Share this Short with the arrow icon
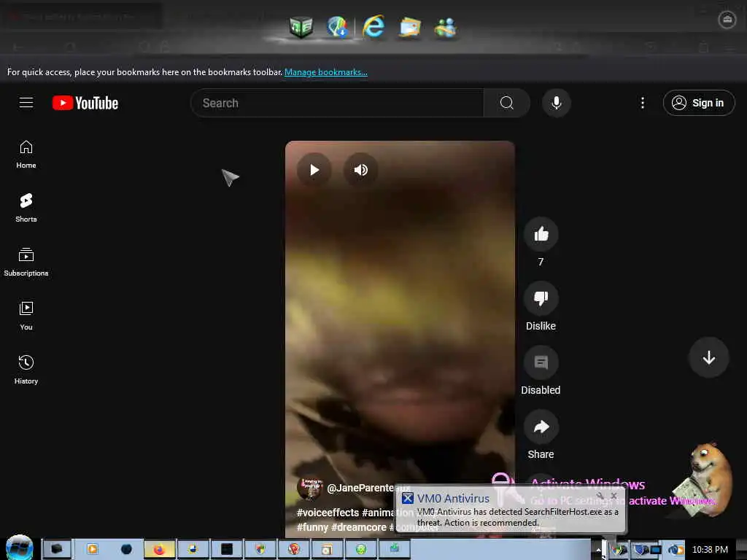This screenshot has height=560, width=747. coord(541,427)
